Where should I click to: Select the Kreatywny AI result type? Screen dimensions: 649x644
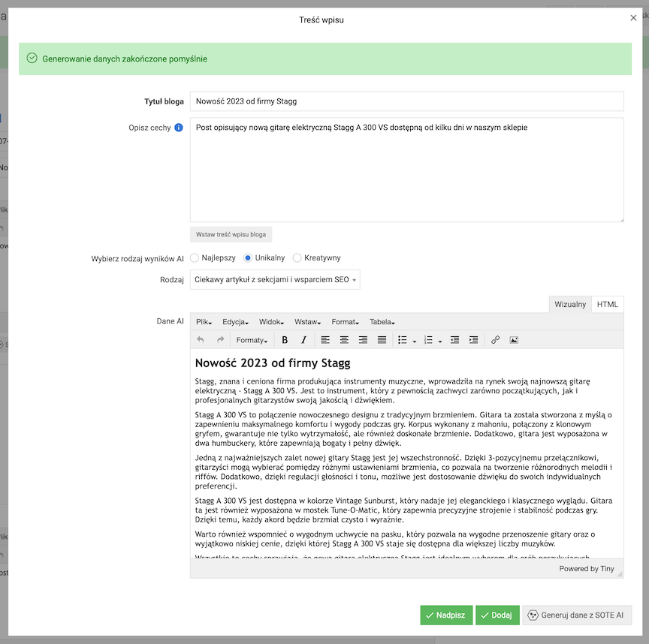click(x=297, y=258)
